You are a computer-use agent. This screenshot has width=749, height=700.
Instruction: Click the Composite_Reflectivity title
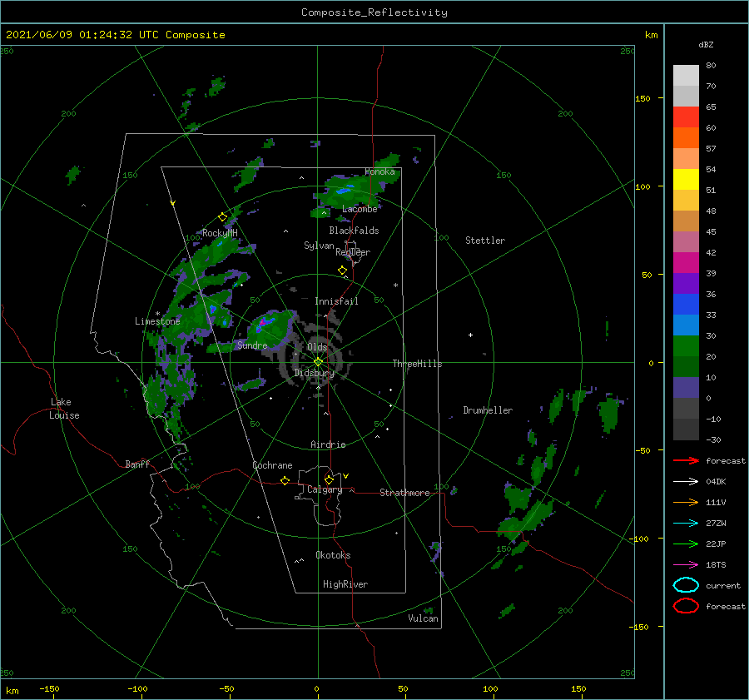374,12
